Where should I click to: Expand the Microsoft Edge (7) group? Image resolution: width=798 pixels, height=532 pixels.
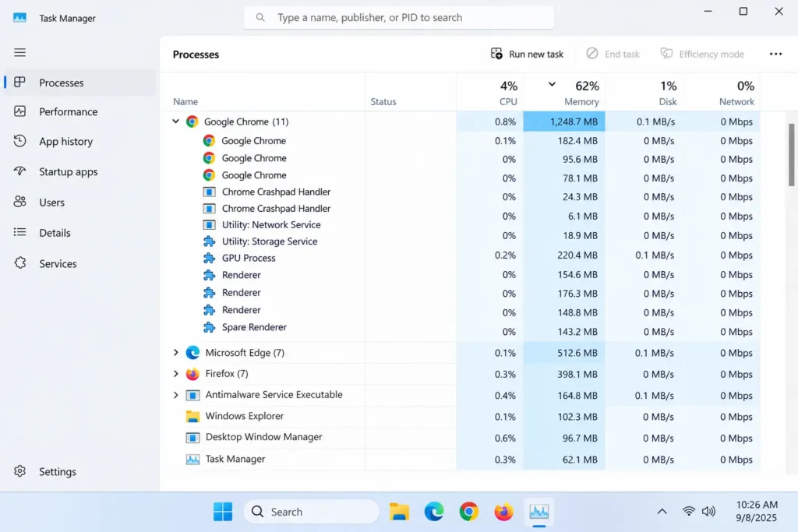pos(175,353)
